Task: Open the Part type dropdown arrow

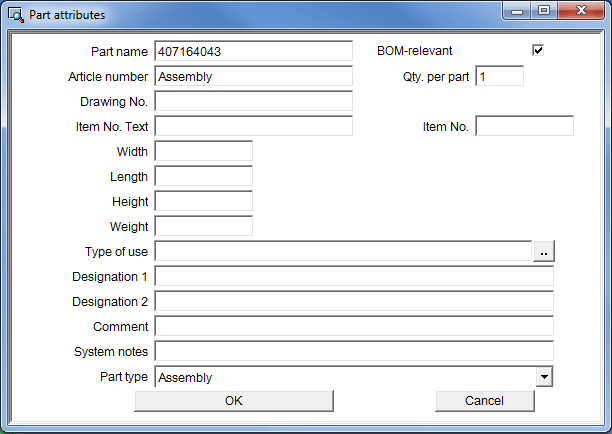Action: pos(544,377)
